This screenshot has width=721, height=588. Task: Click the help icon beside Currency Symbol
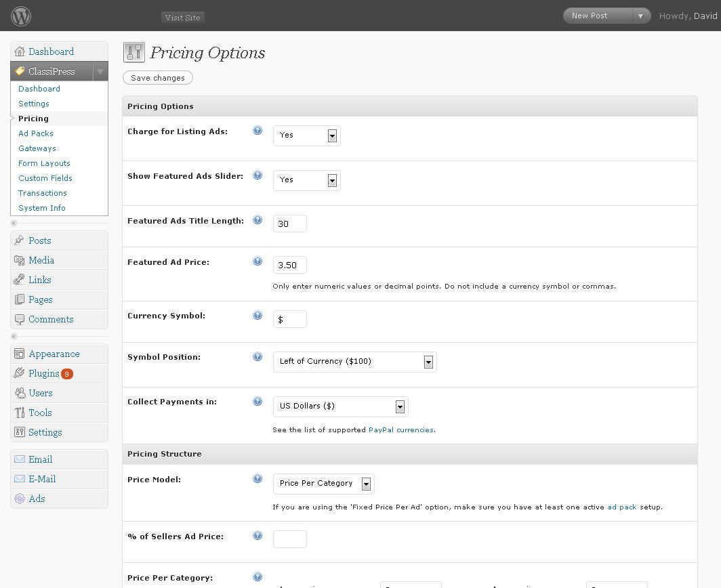(257, 315)
